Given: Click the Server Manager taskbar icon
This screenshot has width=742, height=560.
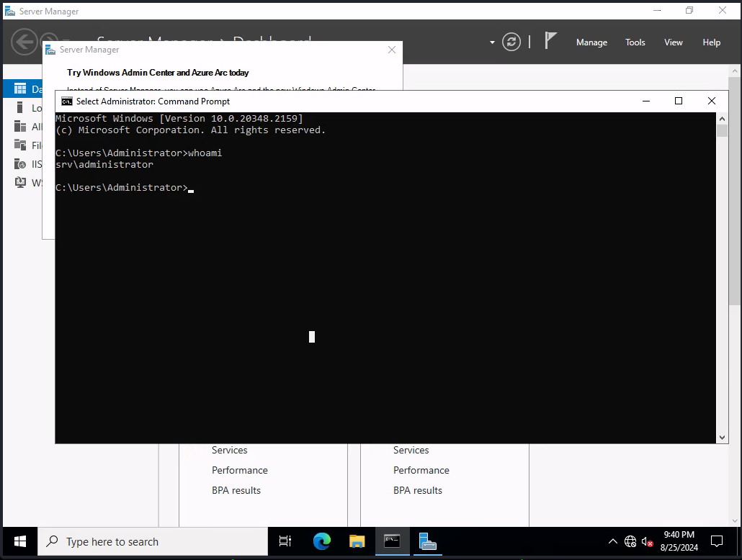Looking at the screenshot, I should click(428, 541).
